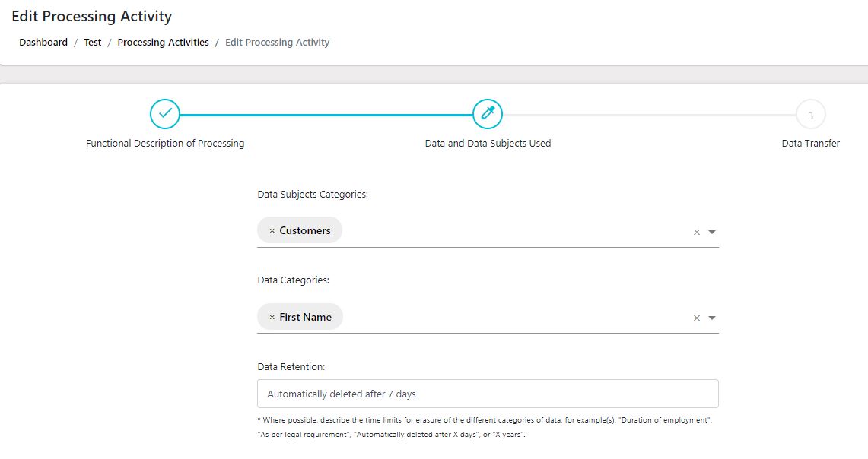This screenshot has width=868, height=459.
Task: Select the Data Transfer step label
Action: [810, 144]
